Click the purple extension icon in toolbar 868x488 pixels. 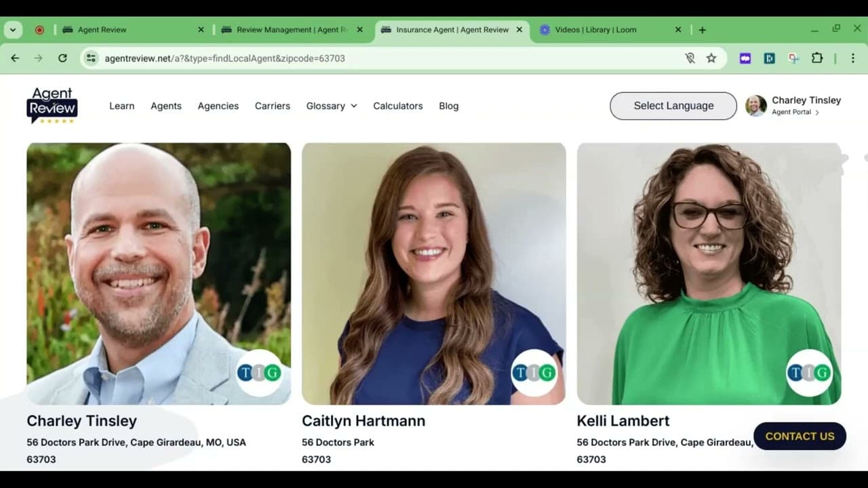pyautogui.click(x=745, y=58)
